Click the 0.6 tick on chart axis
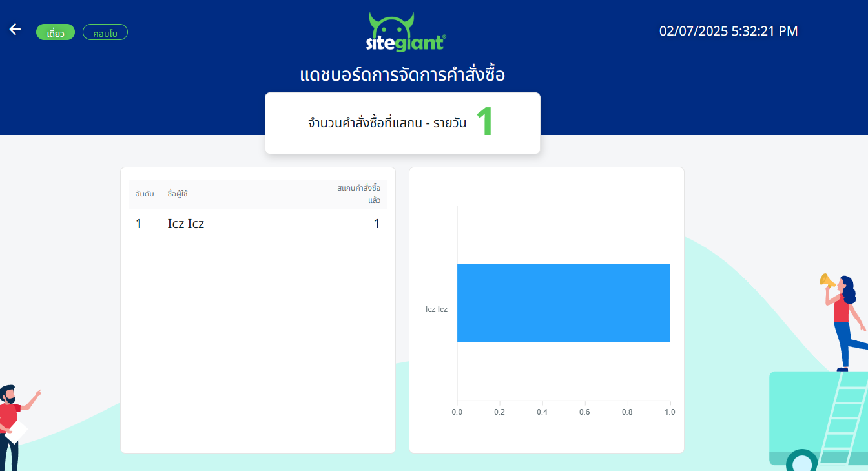868x471 pixels. click(584, 412)
